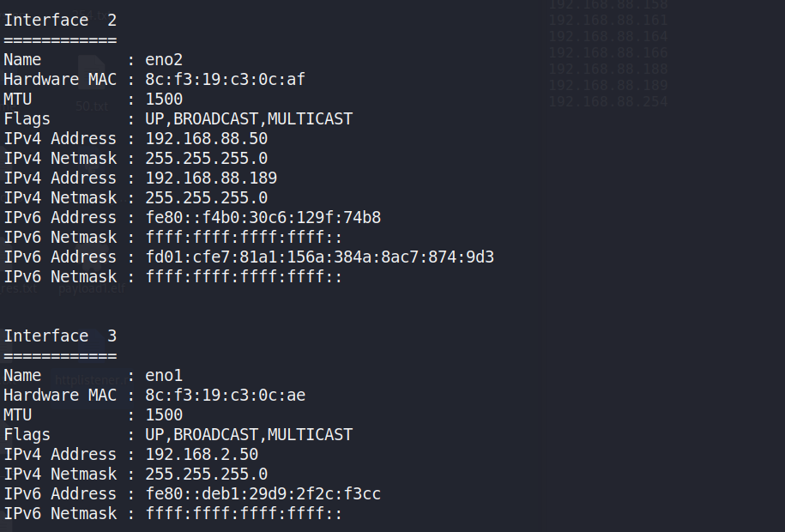Click the eno2 MAC address 8c:f3:19:c3:0c:af
Image resolution: width=785 pixels, height=532 pixels.
(x=225, y=79)
